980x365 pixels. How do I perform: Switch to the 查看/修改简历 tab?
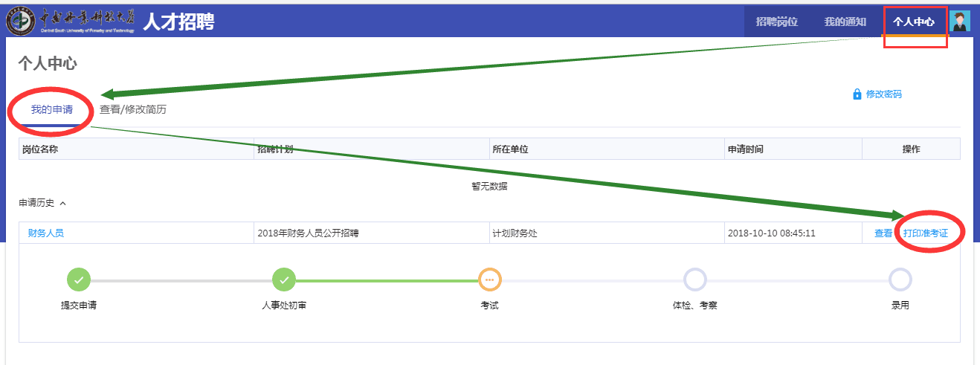(133, 109)
